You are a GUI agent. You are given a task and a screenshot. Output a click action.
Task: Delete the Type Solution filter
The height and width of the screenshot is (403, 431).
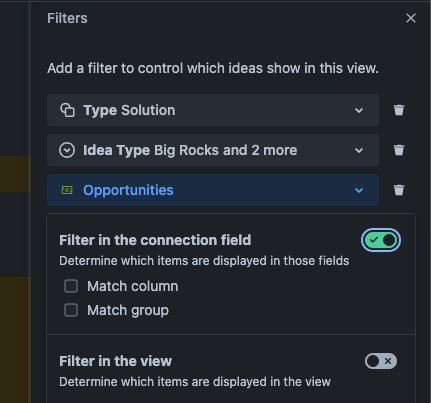click(399, 110)
